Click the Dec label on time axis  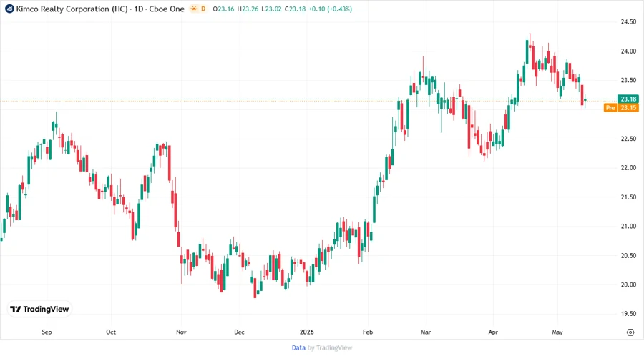tap(239, 332)
